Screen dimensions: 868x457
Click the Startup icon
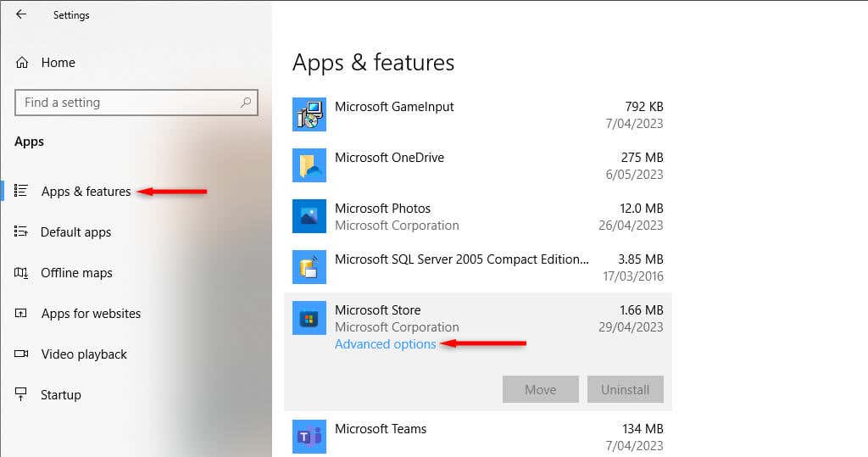point(20,394)
